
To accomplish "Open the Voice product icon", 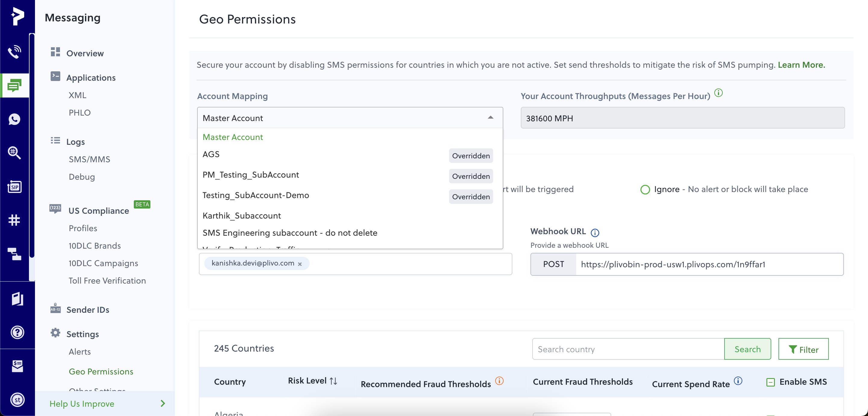I will coord(14,51).
